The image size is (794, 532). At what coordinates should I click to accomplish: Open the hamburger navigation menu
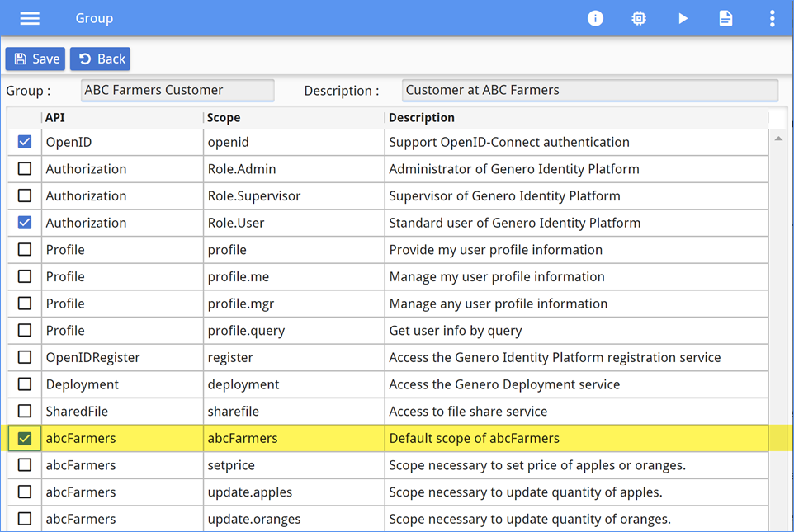30,18
